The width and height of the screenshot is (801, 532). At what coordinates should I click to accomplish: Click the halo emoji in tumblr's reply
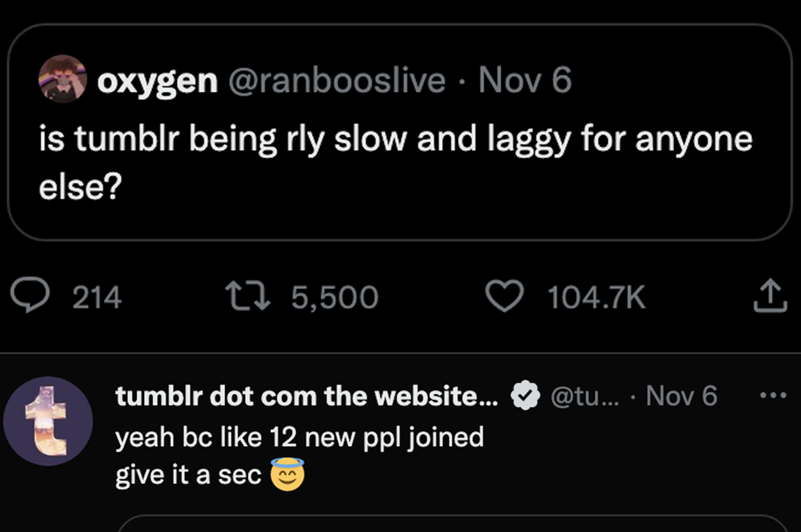[288, 474]
